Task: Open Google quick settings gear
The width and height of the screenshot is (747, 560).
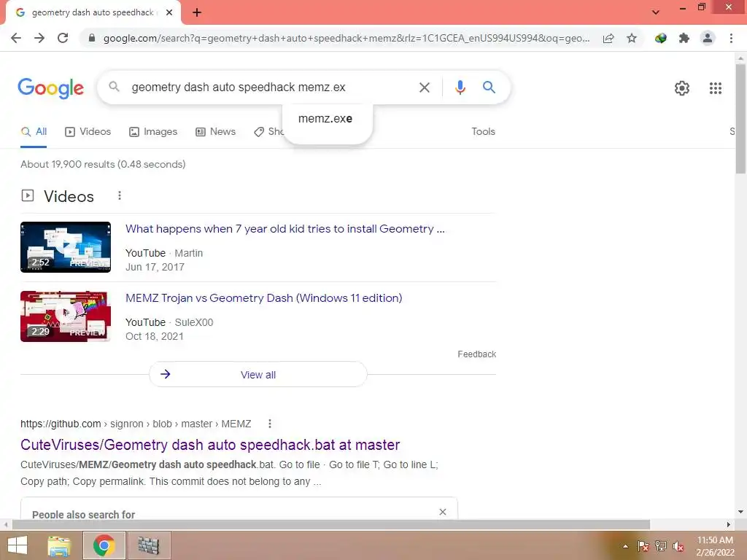Action: (682, 88)
